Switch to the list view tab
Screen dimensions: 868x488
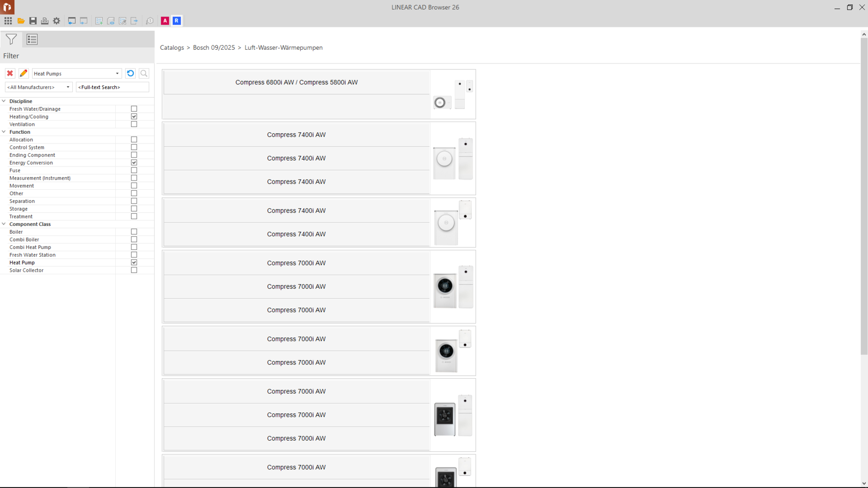coord(32,40)
